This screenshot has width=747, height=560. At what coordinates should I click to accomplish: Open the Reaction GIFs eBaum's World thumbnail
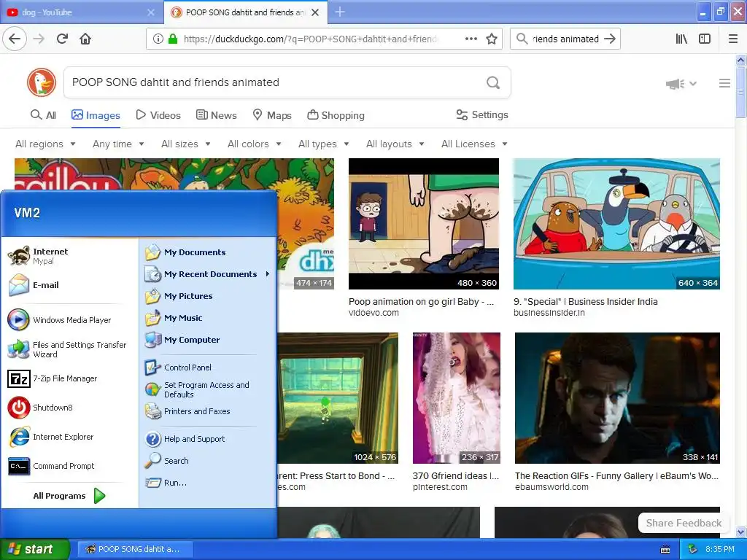617,398
